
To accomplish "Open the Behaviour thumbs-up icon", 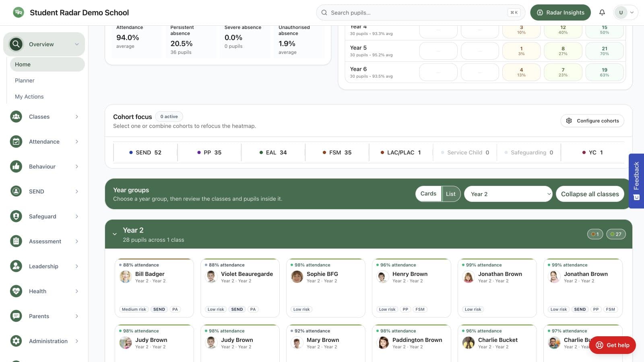I will pos(16,167).
